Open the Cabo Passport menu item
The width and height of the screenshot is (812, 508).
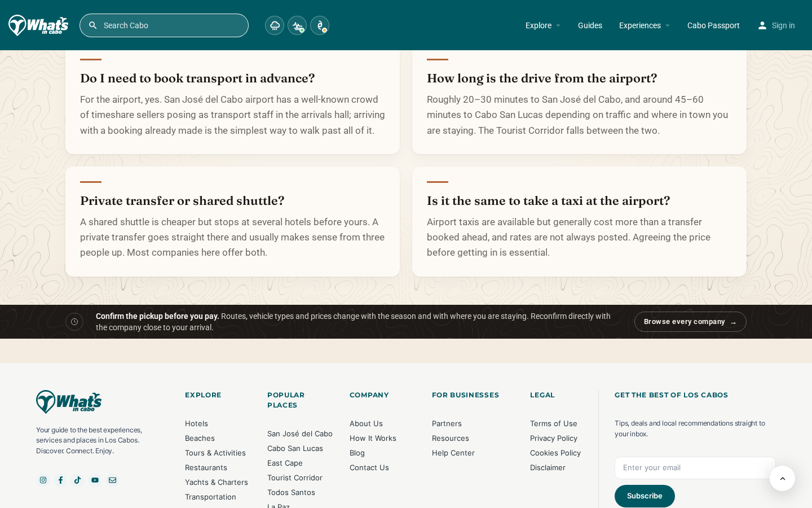713,25
